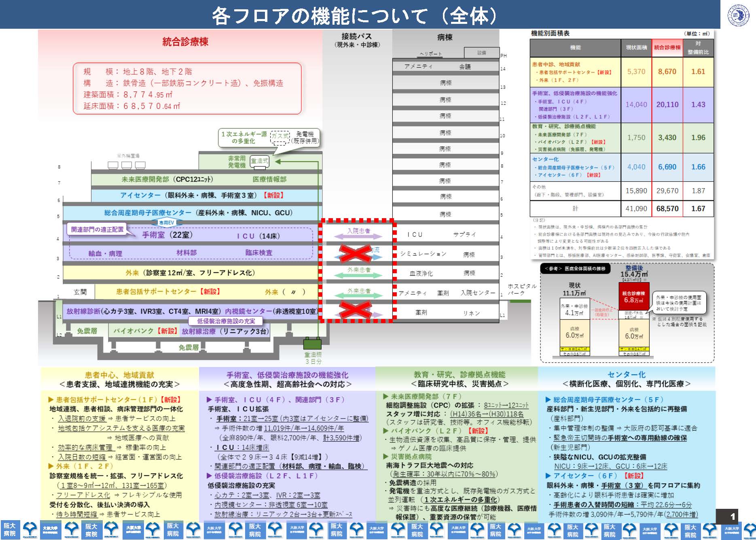This screenshot has width=756, height=540.
Task: Select the 重油式 generator box
Action: coord(259,161)
